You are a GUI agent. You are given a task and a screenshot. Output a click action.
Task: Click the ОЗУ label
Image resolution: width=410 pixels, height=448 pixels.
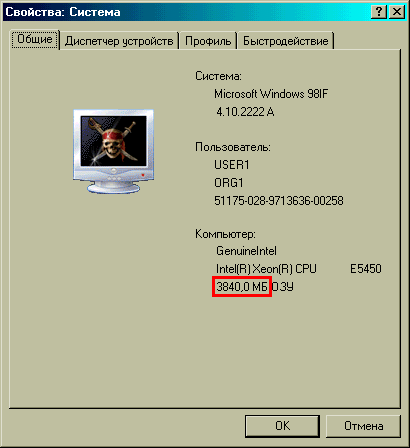[x=283, y=287]
